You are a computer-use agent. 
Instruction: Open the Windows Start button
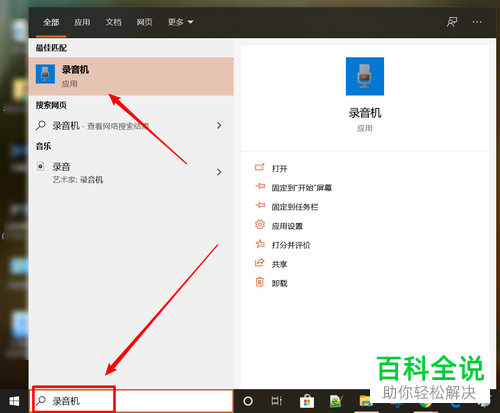[14, 401]
